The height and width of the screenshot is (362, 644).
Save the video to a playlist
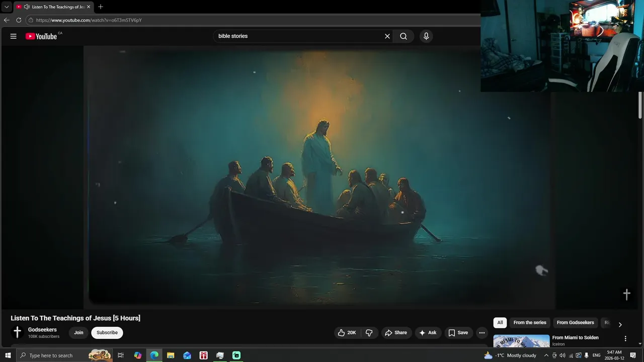pos(458,333)
